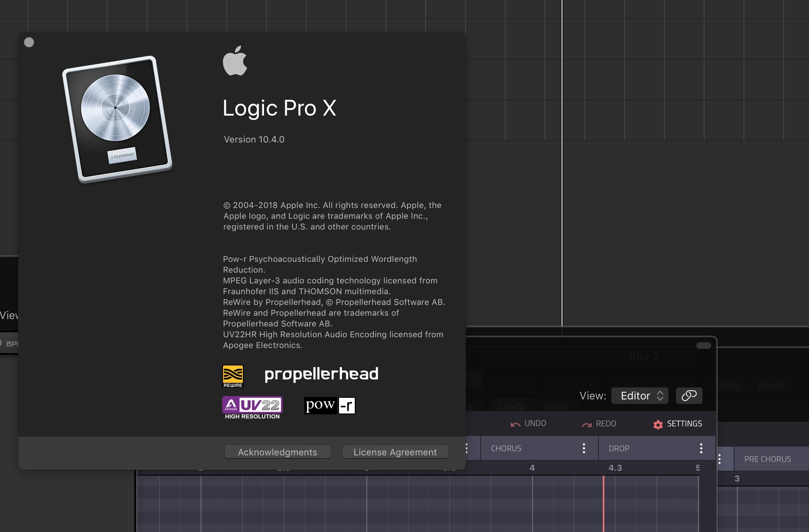
Task: Open plugin SETTINGS with gear icon
Action: click(678, 424)
